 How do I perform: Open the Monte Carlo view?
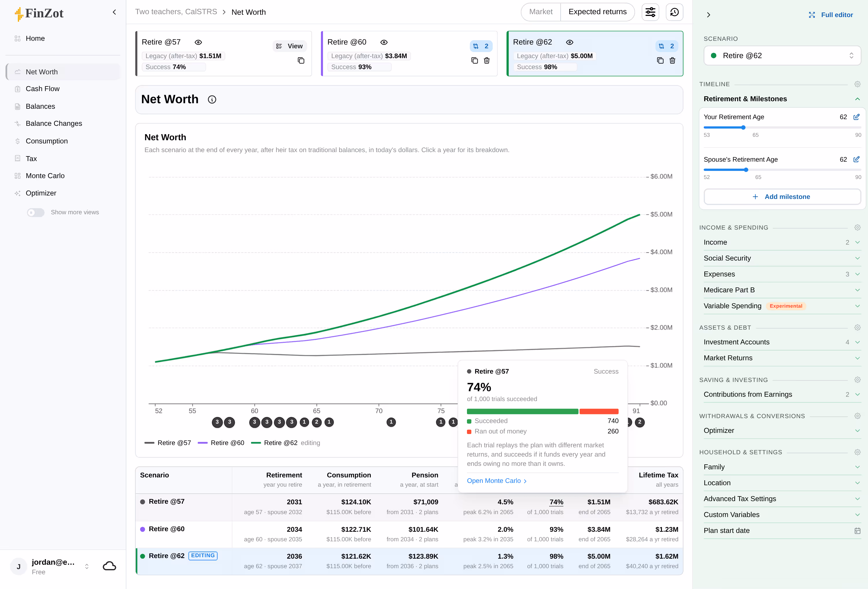pos(63,176)
